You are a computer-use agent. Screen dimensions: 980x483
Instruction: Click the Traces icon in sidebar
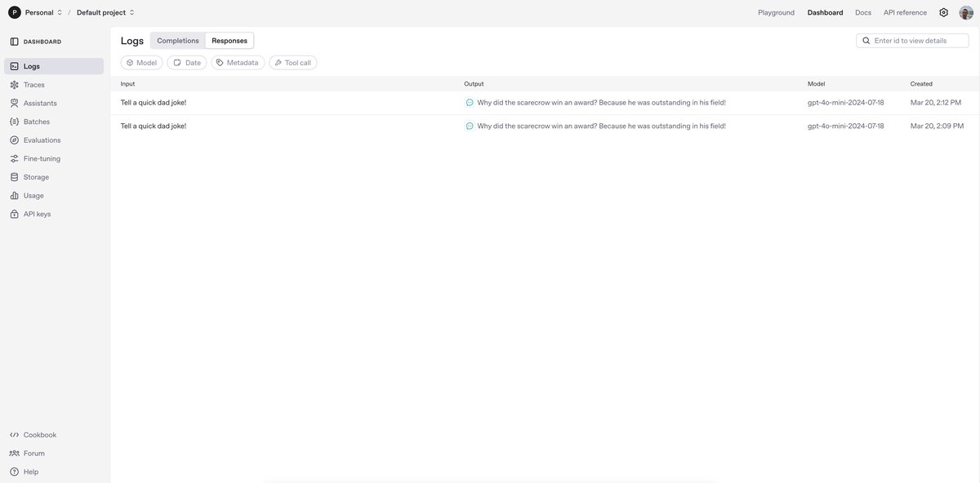coord(15,85)
